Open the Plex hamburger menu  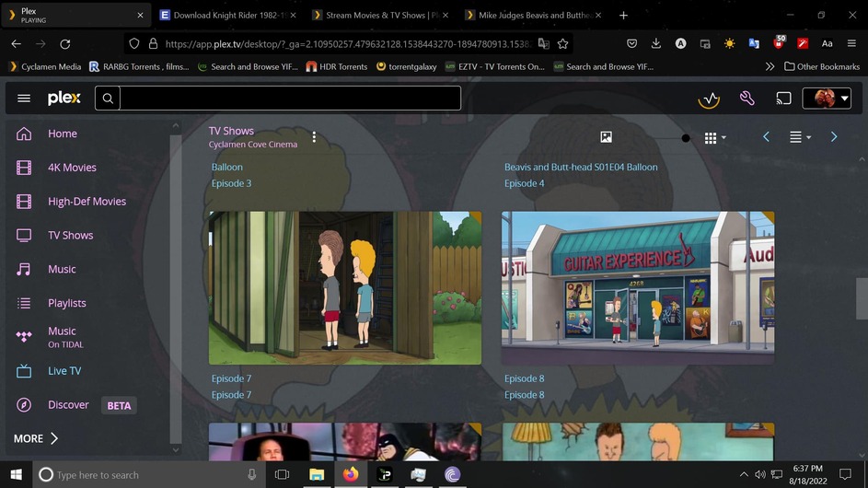(24, 98)
